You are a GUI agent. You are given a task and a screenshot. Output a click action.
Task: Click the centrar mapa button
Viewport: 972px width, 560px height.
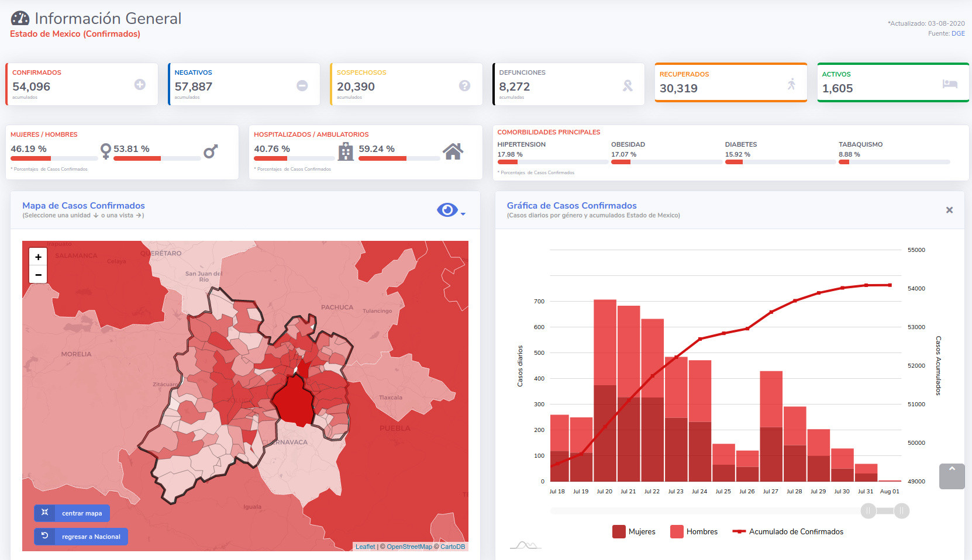[x=72, y=513]
